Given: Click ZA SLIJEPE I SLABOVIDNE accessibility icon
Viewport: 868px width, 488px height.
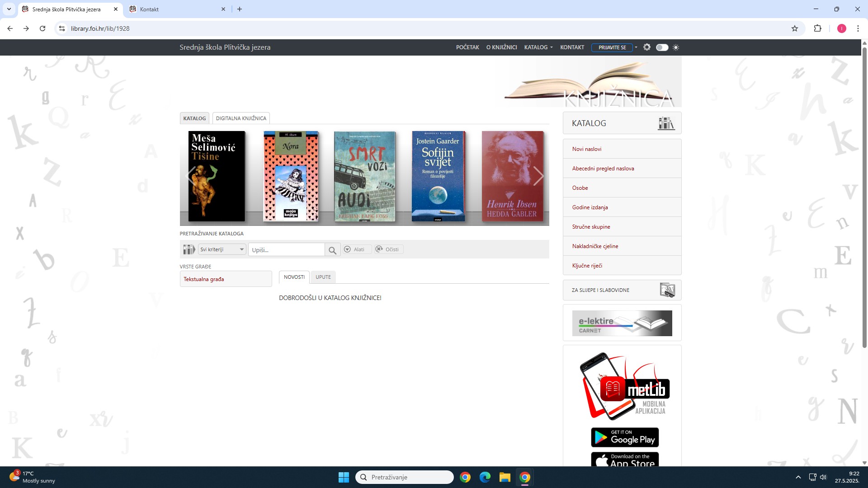Looking at the screenshot, I should pyautogui.click(x=667, y=290).
